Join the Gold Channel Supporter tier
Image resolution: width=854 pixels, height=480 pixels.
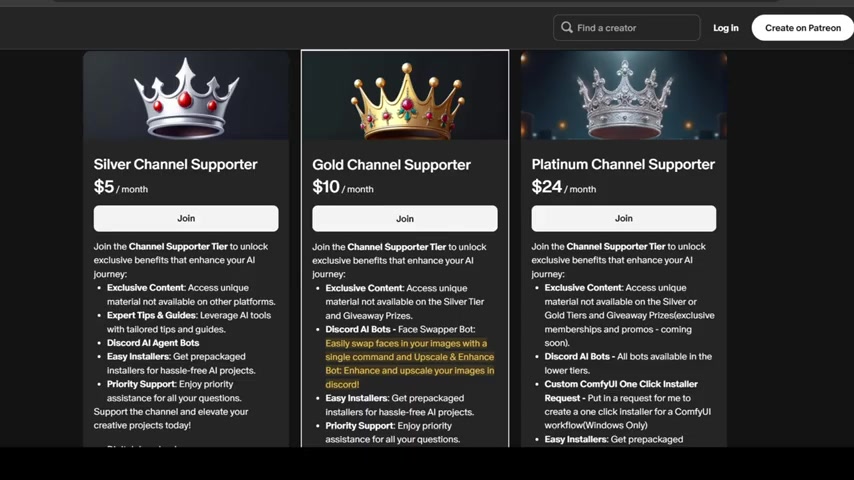pos(405,218)
